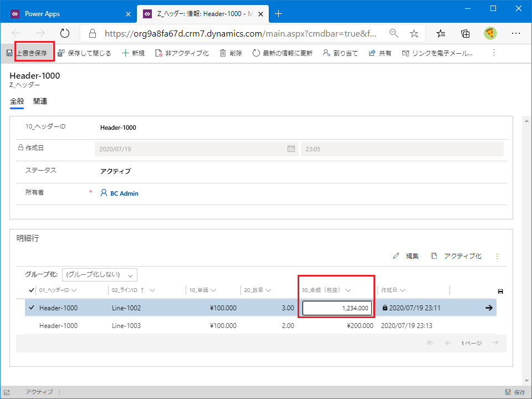This screenshot has width=532, height=399.
Task: Delete the record using 削除
Action: (x=231, y=53)
